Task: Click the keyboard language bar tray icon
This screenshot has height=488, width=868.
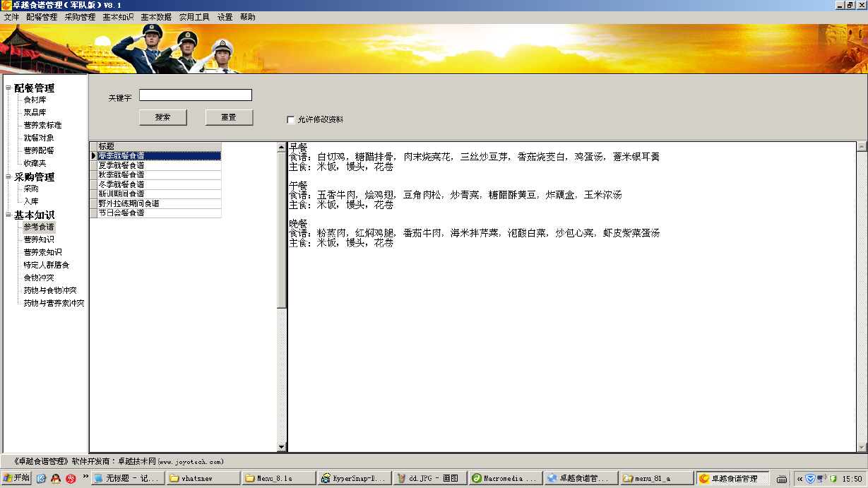Action: click(780, 478)
